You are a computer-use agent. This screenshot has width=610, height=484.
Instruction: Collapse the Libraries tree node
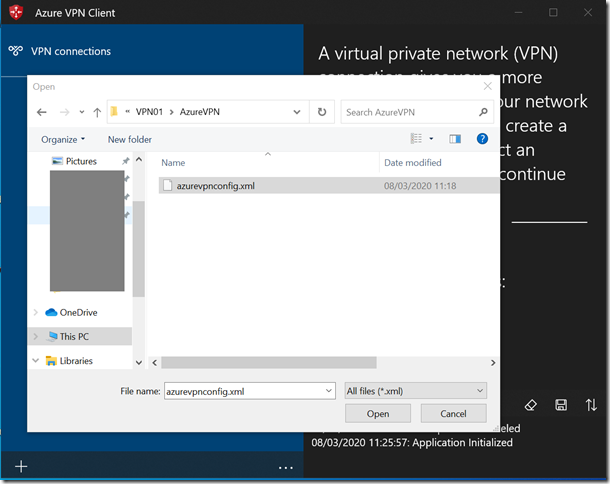[x=36, y=361]
